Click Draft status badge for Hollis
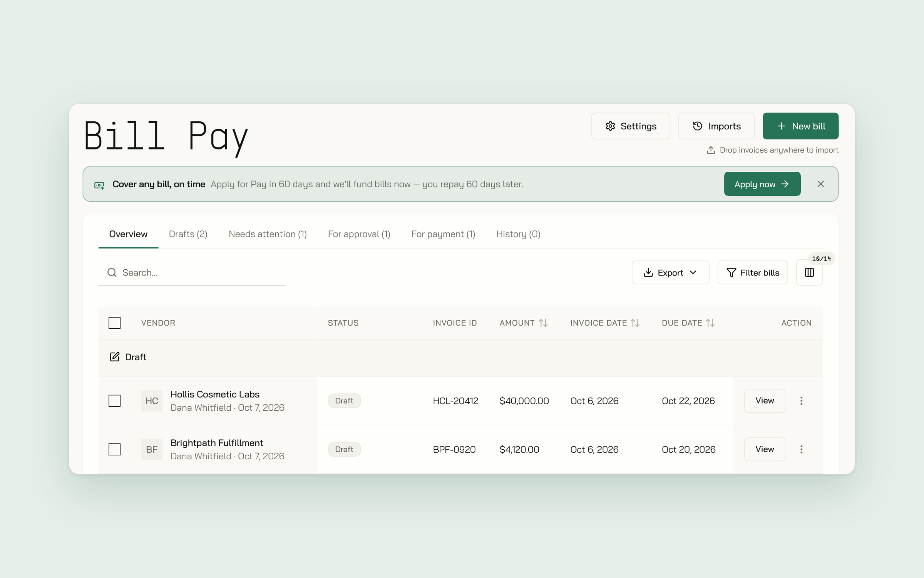The image size is (924, 578). click(x=344, y=401)
